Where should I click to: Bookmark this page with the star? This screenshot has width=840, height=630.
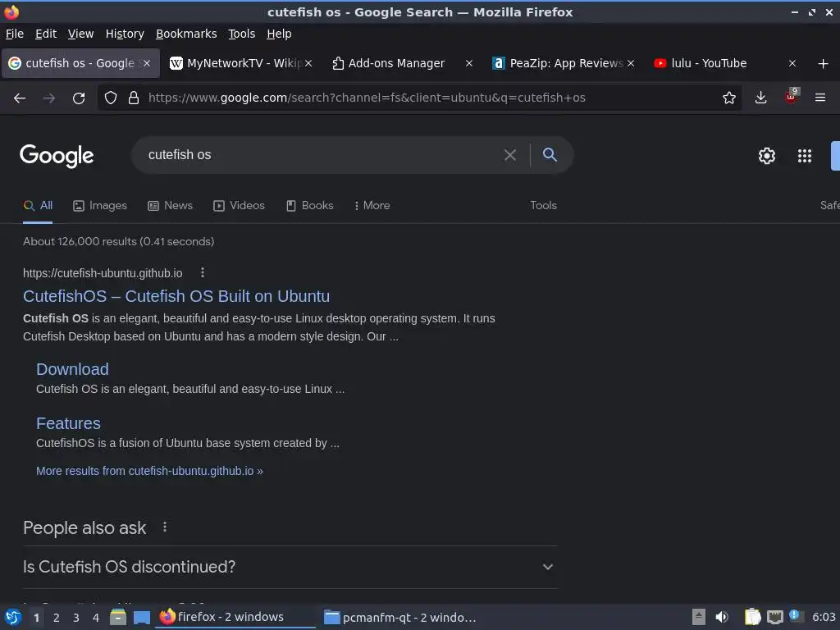coord(728,98)
